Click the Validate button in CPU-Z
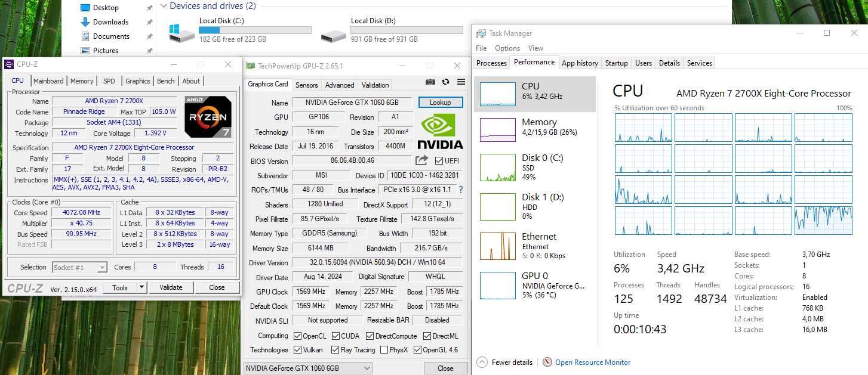The image size is (868, 375). point(171,287)
